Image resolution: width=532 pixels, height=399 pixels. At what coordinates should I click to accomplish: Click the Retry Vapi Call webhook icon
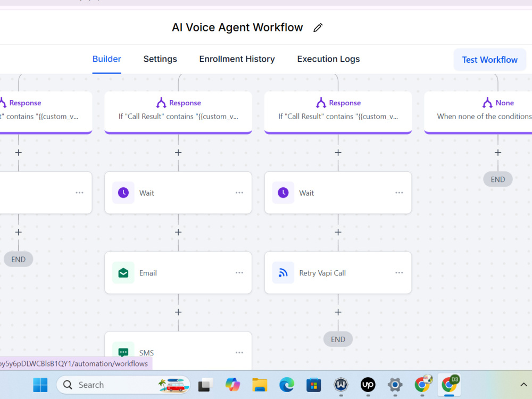[283, 273]
